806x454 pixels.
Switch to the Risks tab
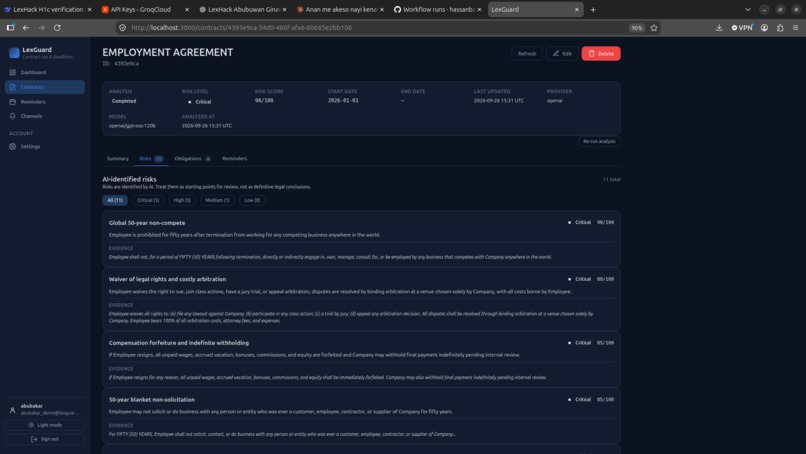pos(151,159)
